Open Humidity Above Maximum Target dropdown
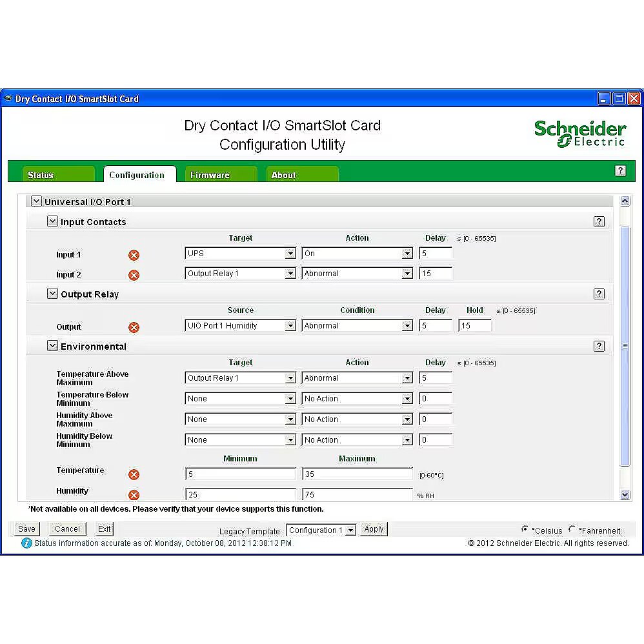This screenshot has width=644, height=644. (x=240, y=419)
